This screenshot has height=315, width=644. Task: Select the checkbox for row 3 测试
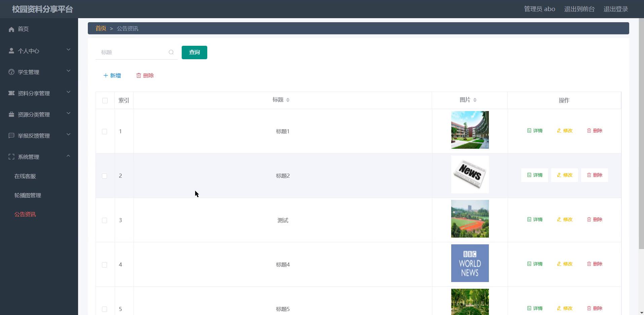click(x=105, y=220)
